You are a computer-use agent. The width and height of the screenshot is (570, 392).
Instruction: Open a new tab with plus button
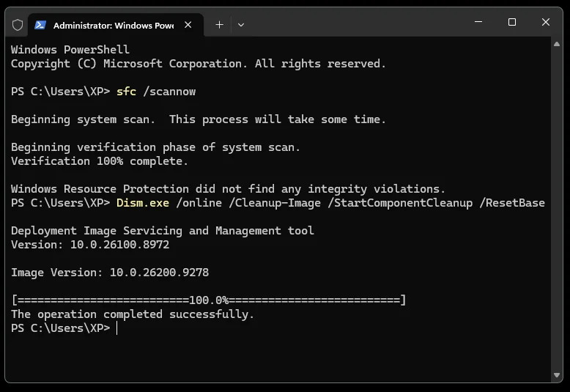point(219,25)
